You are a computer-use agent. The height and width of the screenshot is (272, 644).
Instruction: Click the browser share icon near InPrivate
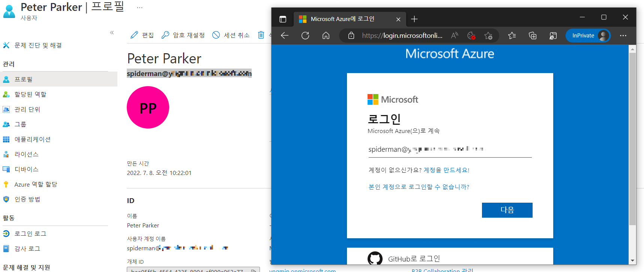click(x=553, y=36)
